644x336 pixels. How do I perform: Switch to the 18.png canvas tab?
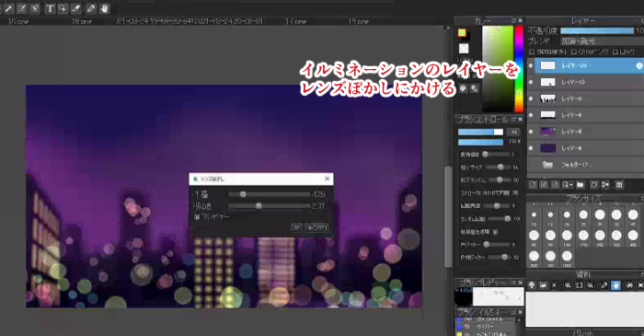point(81,21)
